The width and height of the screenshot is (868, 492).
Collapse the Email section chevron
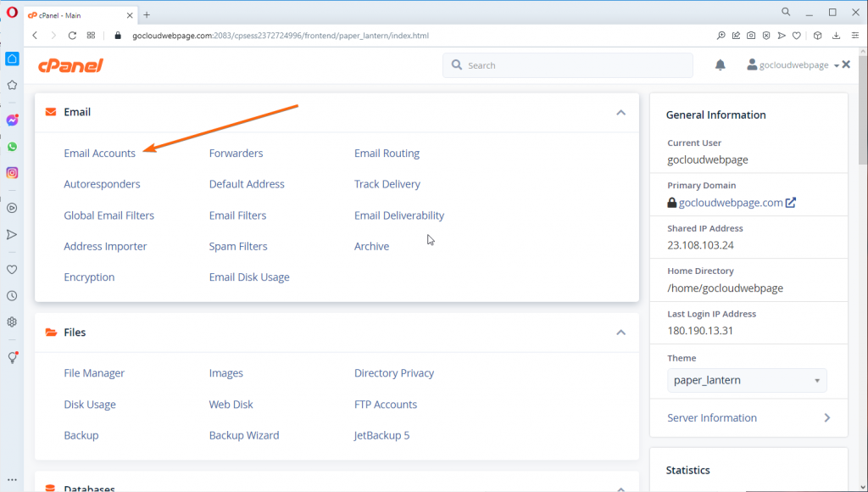(621, 112)
